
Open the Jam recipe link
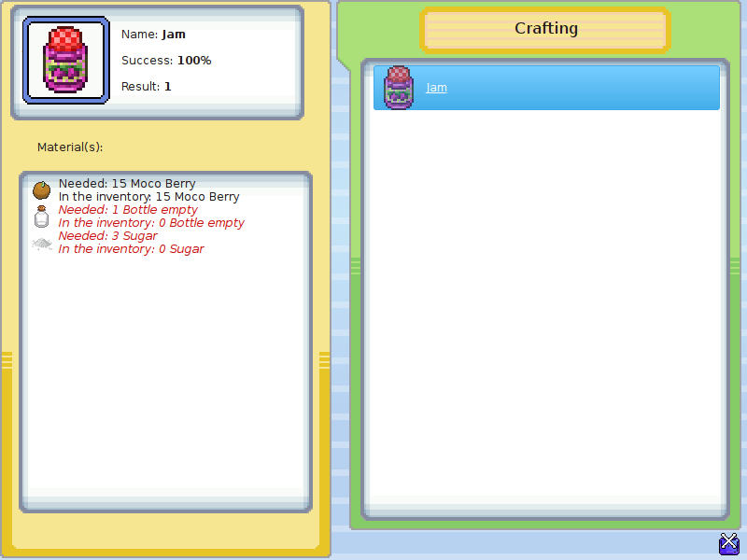[436, 88]
